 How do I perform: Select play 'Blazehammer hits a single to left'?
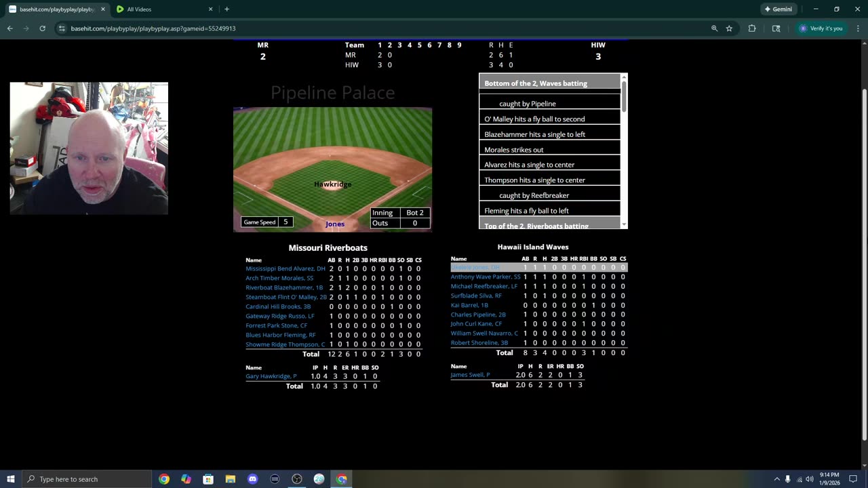point(549,134)
